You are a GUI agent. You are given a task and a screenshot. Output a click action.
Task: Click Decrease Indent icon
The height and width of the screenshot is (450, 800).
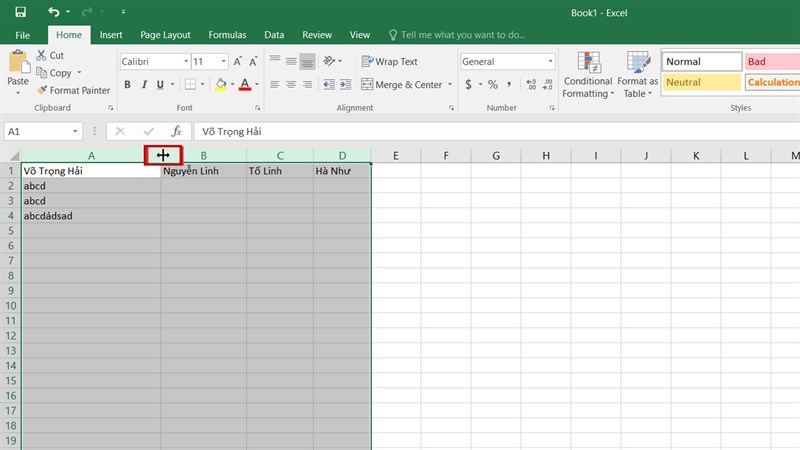coord(329,85)
